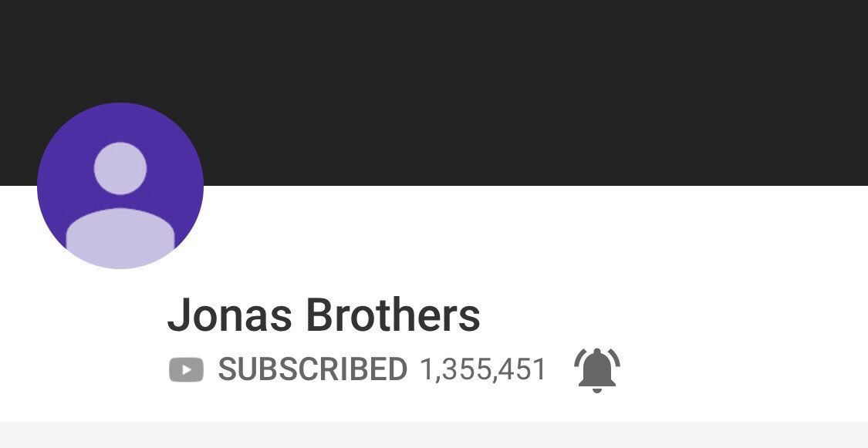
Task: Toggle the SUBSCRIBED status off
Action: click(312, 369)
